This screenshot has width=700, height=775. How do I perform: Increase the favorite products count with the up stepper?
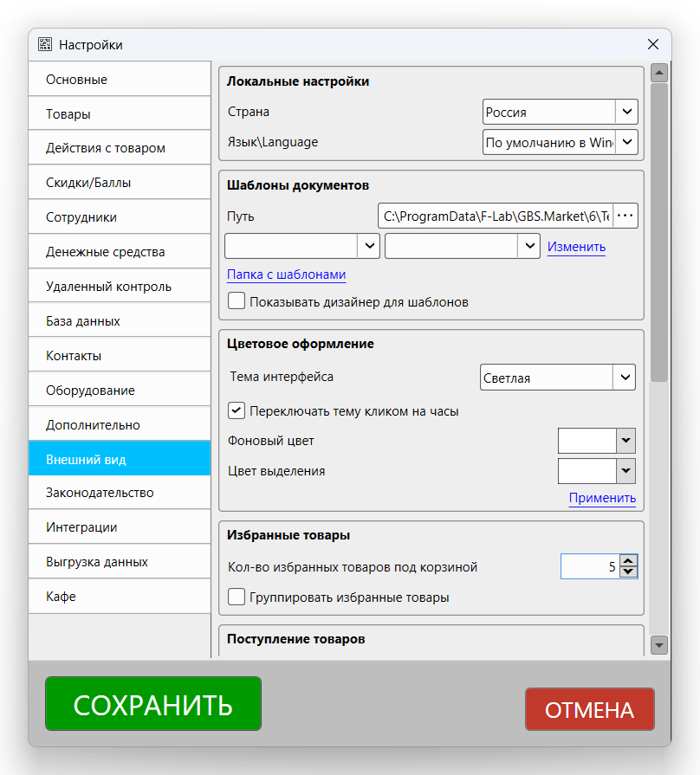pos(630,561)
